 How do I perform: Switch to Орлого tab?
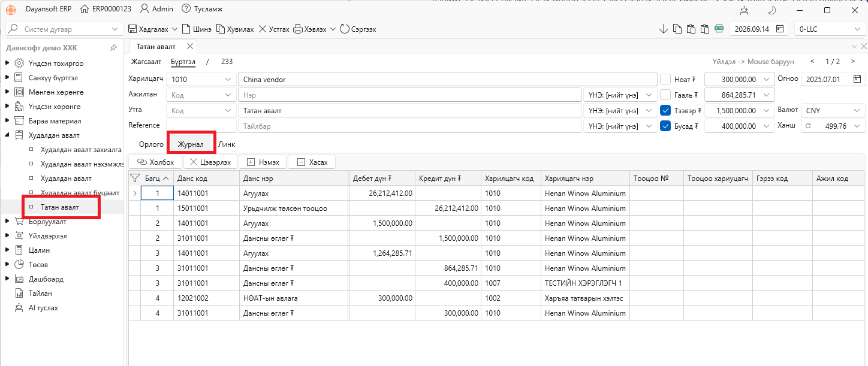click(x=151, y=144)
